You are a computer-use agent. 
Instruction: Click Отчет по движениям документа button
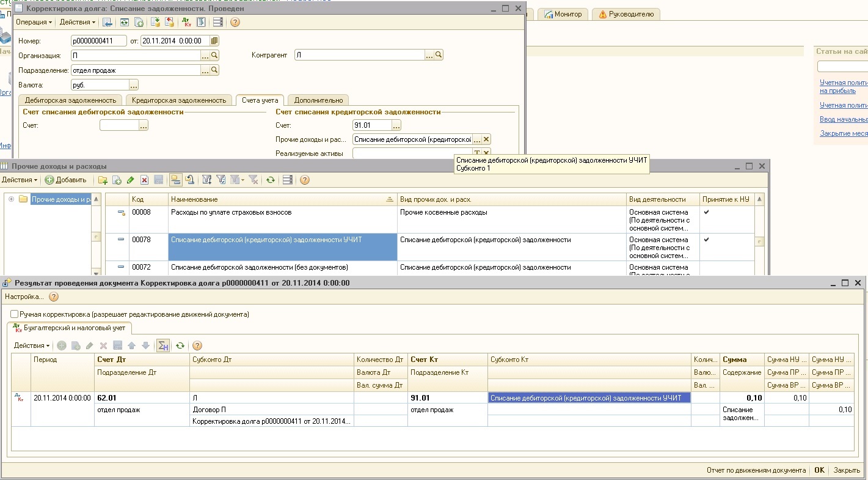(x=756, y=470)
